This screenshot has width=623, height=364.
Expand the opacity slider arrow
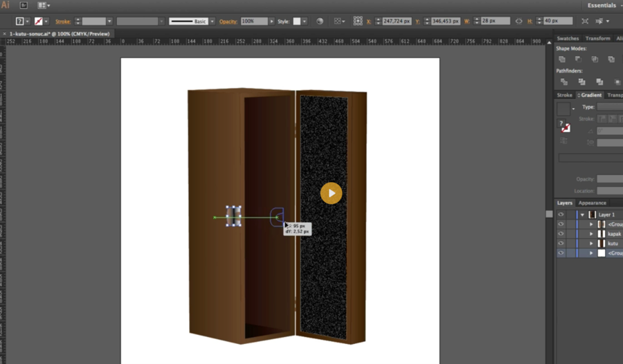272,21
